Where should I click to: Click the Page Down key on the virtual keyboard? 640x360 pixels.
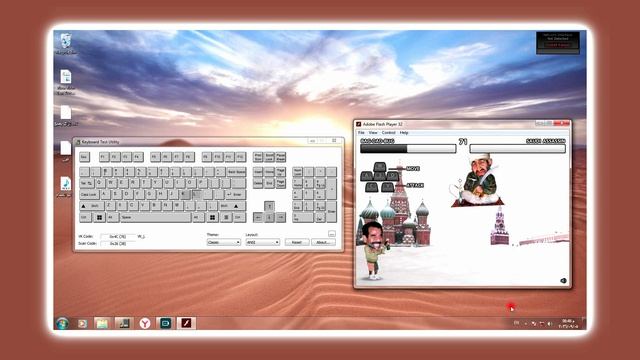click(280, 183)
